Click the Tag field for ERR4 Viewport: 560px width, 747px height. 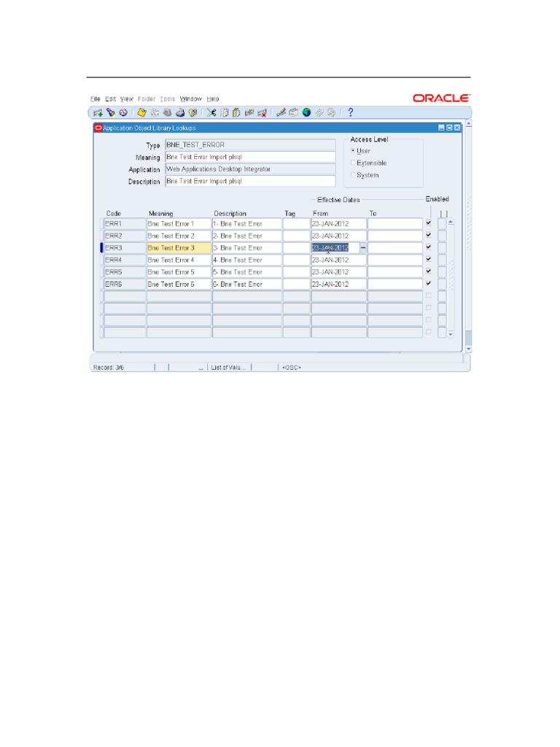point(297,260)
